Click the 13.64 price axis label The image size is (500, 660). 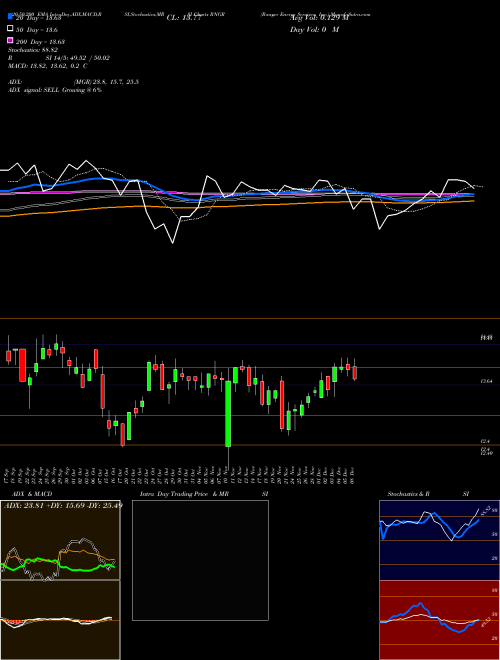pos(487,381)
